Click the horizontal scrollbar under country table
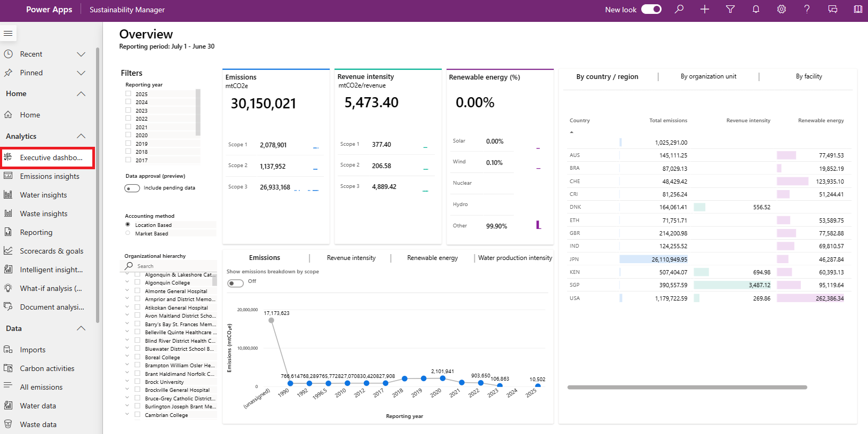 coord(687,387)
